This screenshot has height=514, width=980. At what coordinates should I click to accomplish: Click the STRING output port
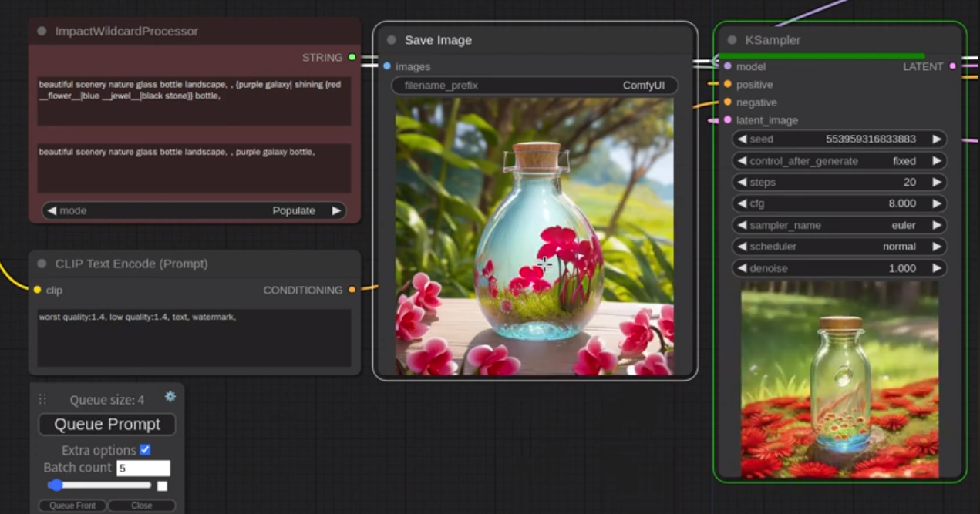click(x=352, y=57)
